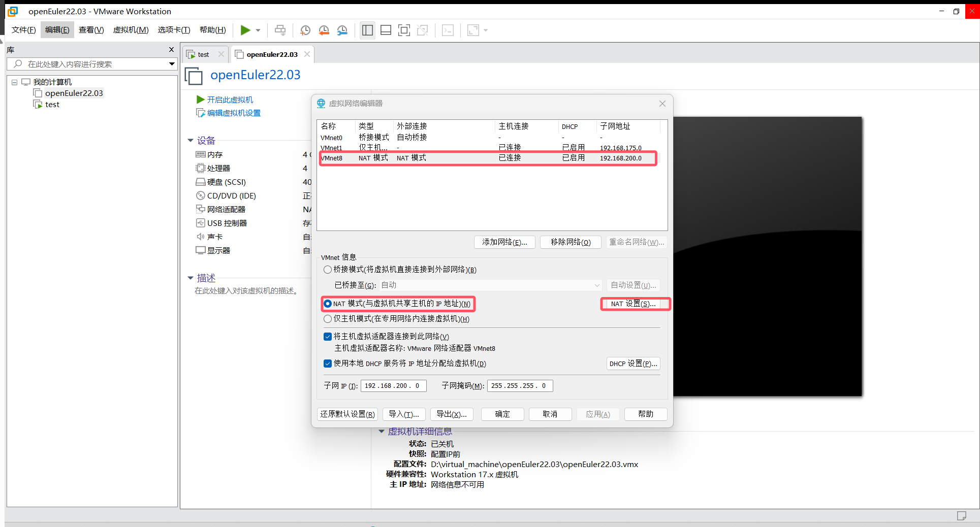Select the VMnet1 row in network list
980x527 pixels.
tap(488, 148)
